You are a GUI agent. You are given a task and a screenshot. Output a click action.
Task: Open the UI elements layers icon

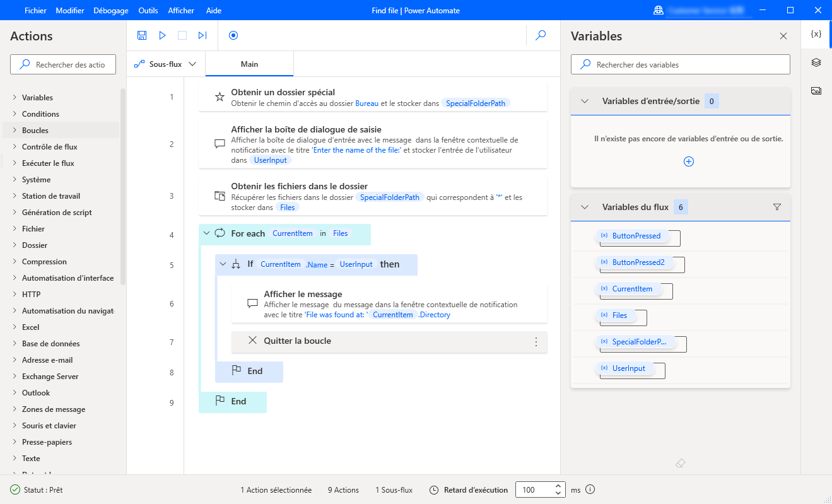(816, 62)
